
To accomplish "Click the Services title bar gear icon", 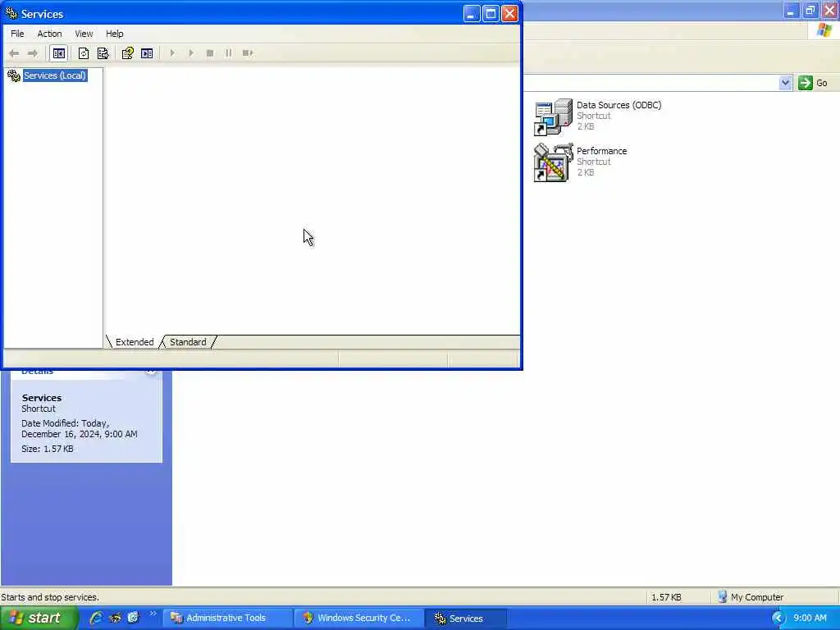I will (x=11, y=13).
